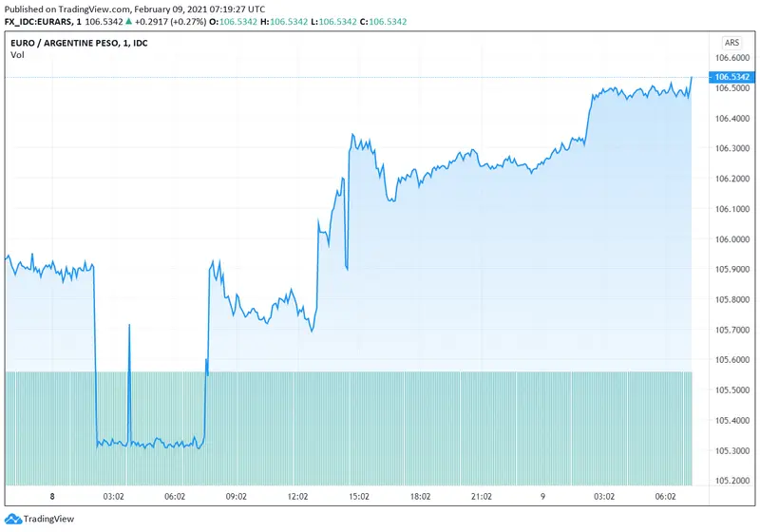Select the 12:02 time axis label

click(298, 495)
